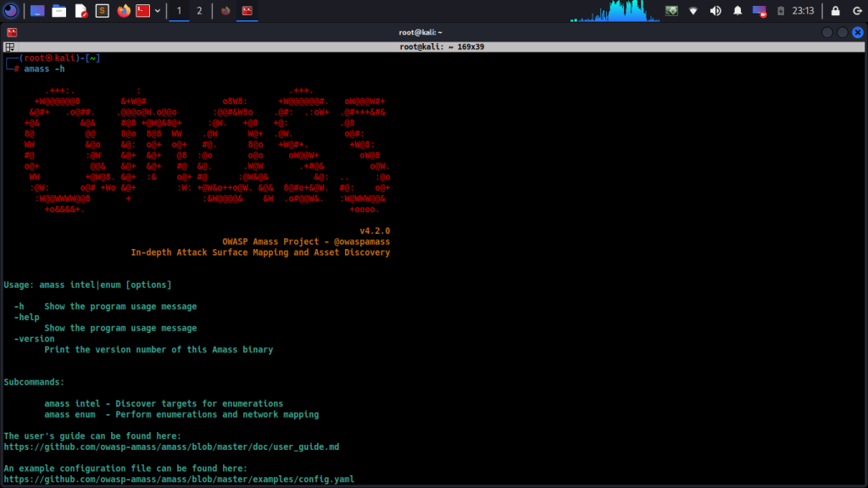Launch Firefox from the panel launcher
Image resolution: width=868 pixels, height=488 pixels.
coord(124,10)
